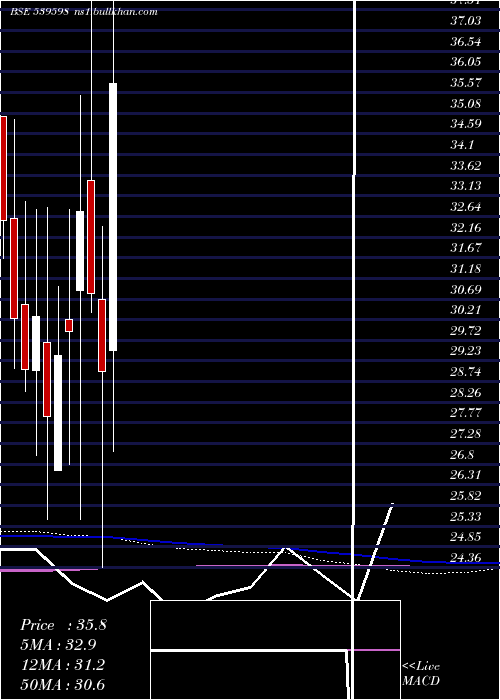Select the 30.69 price label
Viewport: 500px width, 700px height.
[466, 290]
